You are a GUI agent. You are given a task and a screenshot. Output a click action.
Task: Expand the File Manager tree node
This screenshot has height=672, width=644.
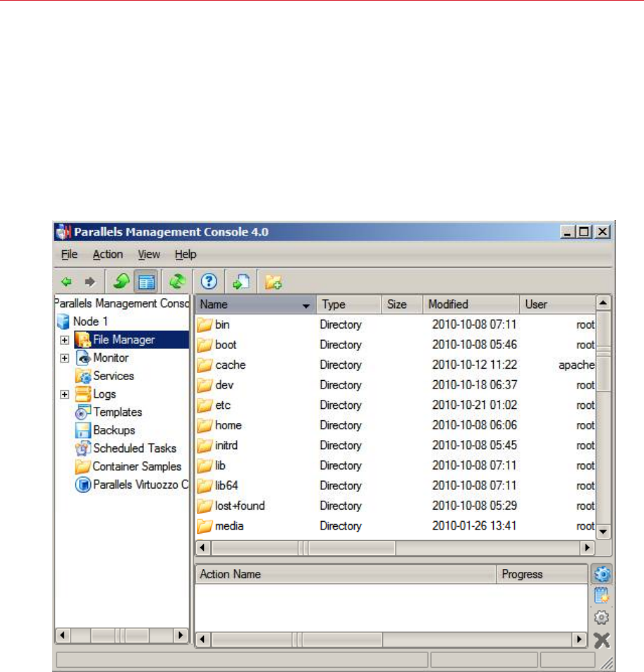point(65,340)
